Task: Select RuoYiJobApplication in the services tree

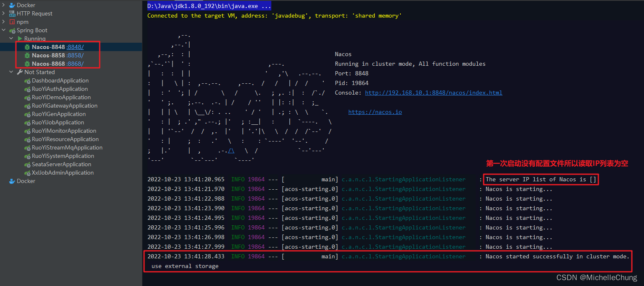Action: 58,122
